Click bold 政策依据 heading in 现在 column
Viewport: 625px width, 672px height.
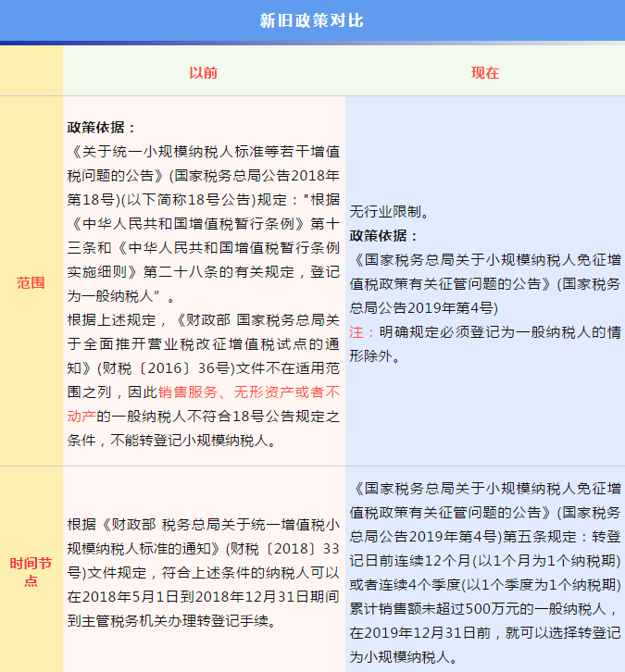pyautogui.click(x=384, y=235)
